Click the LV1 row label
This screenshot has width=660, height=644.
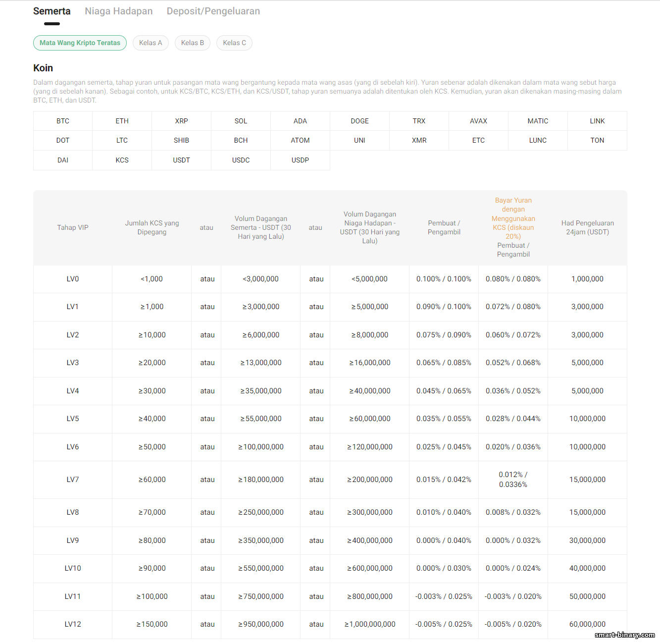[x=73, y=307]
